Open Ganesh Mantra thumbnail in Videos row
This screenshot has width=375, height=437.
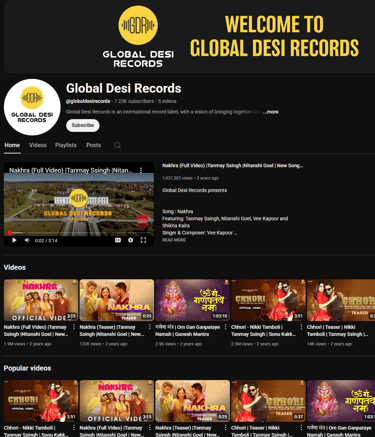[x=192, y=300]
